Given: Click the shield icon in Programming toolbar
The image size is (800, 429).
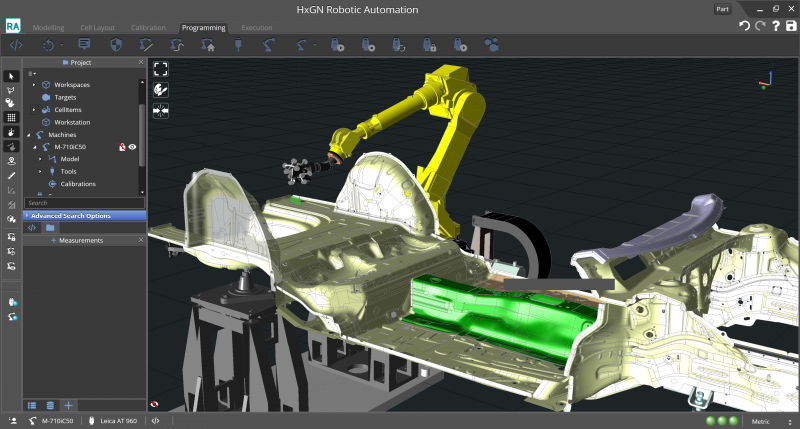Looking at the screenshot, I should pos(115,45).
